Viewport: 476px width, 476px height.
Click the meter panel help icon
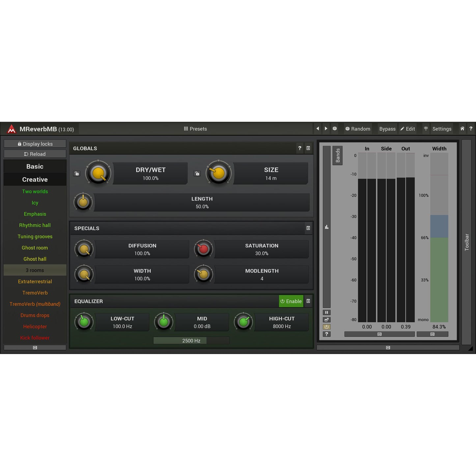tap(326, 334)
